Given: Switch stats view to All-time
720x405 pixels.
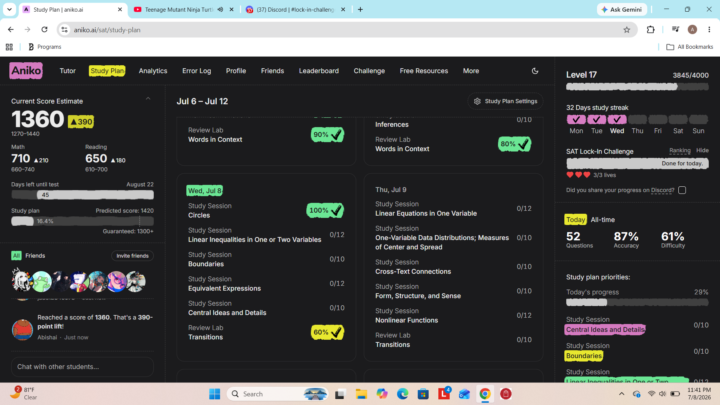Looking at the screenshot, I should [602, 219].
